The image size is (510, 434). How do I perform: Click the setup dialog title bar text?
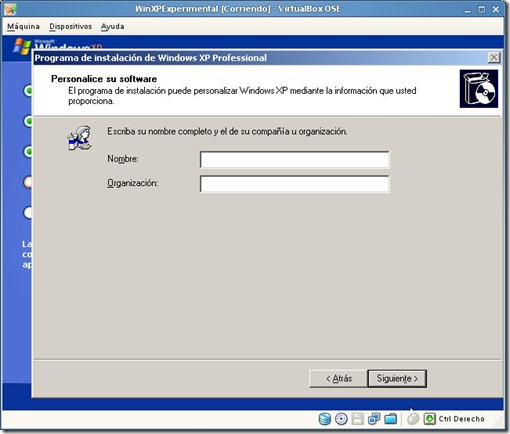(150, 58)
